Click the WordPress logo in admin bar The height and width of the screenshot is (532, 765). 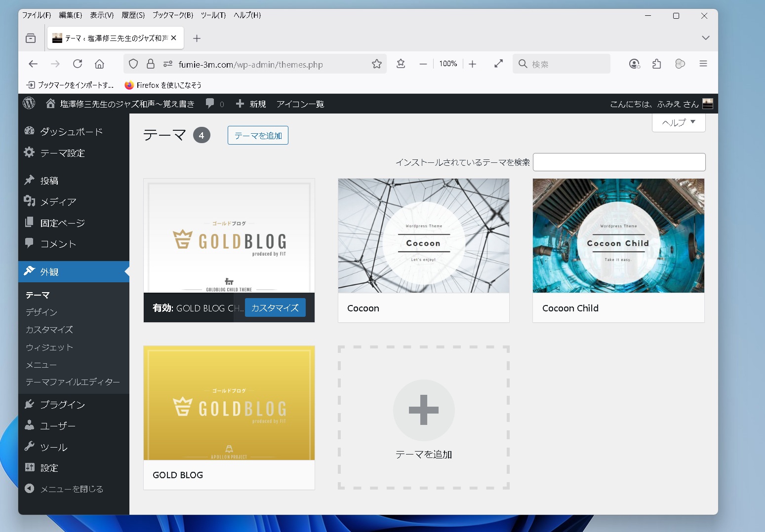[29, 103]
